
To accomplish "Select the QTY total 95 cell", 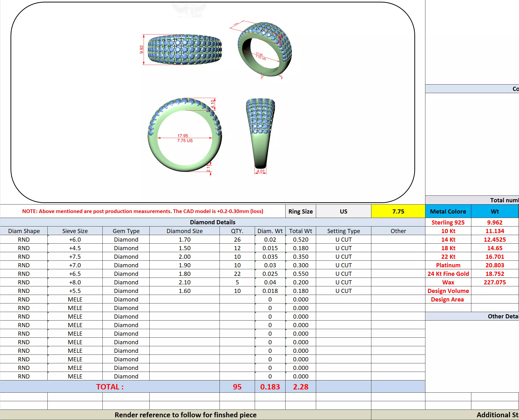I will pos(237,387).
